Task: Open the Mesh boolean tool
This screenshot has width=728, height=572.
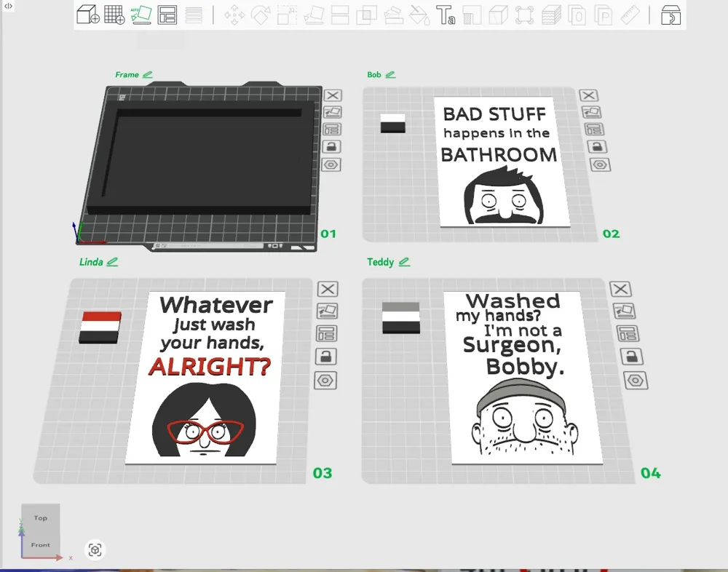Action: [367, 15]
